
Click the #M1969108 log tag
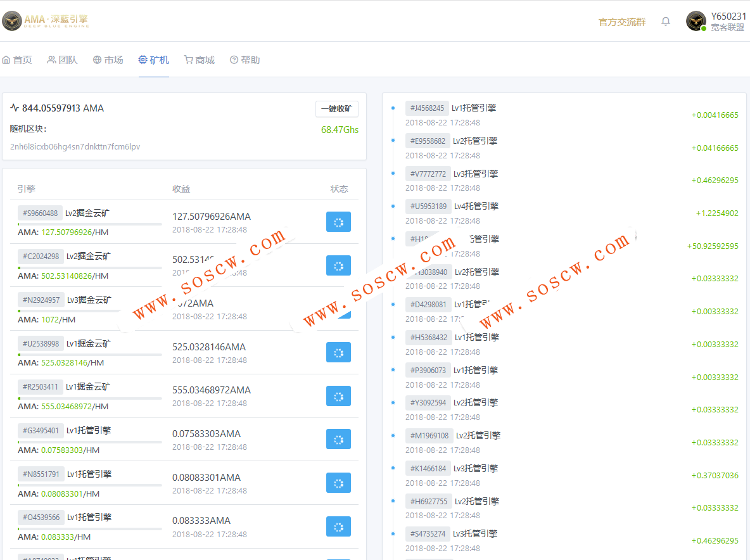click(x=429, y=436)
